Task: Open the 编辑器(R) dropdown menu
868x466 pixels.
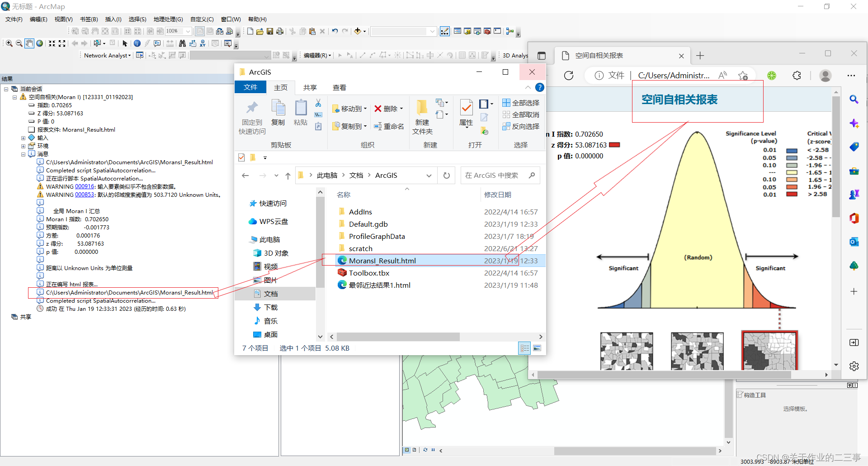Action: click(x=317, y=55)
